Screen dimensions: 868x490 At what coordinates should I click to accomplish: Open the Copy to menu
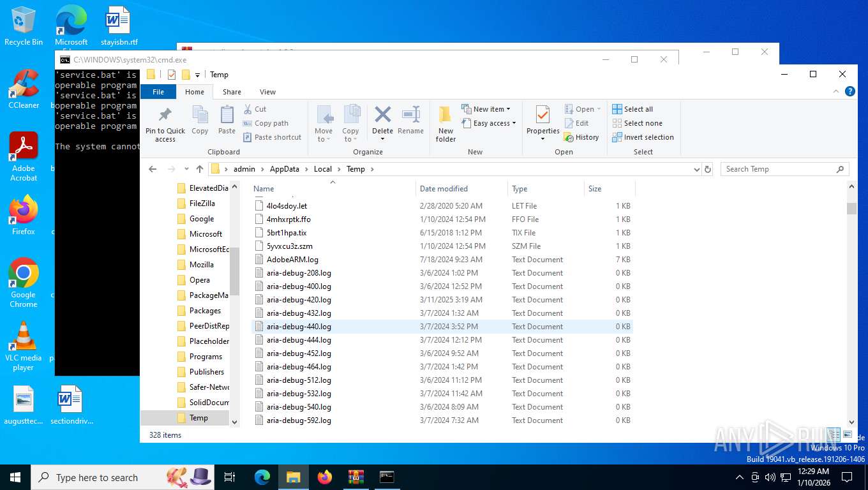coord(351,124)
